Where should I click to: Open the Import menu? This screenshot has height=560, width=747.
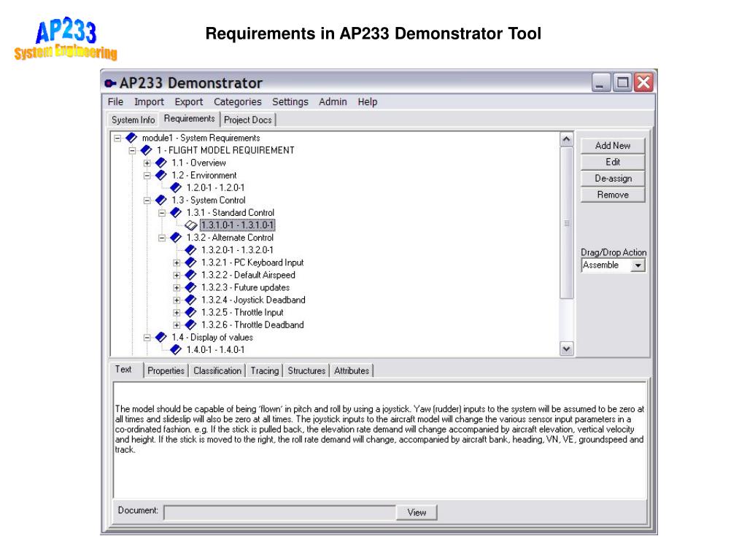tap(149, 102)
